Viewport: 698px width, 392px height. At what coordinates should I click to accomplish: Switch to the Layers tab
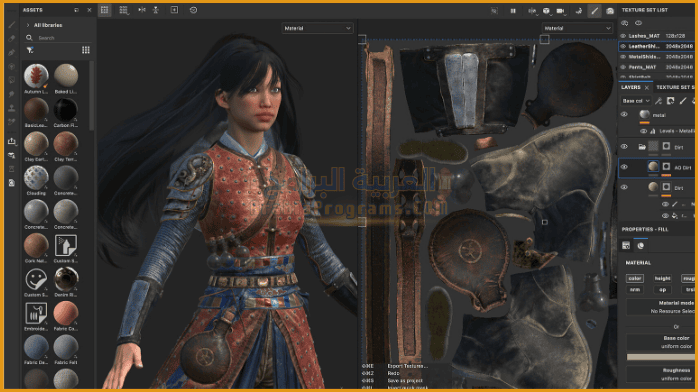tap(631, 87)
